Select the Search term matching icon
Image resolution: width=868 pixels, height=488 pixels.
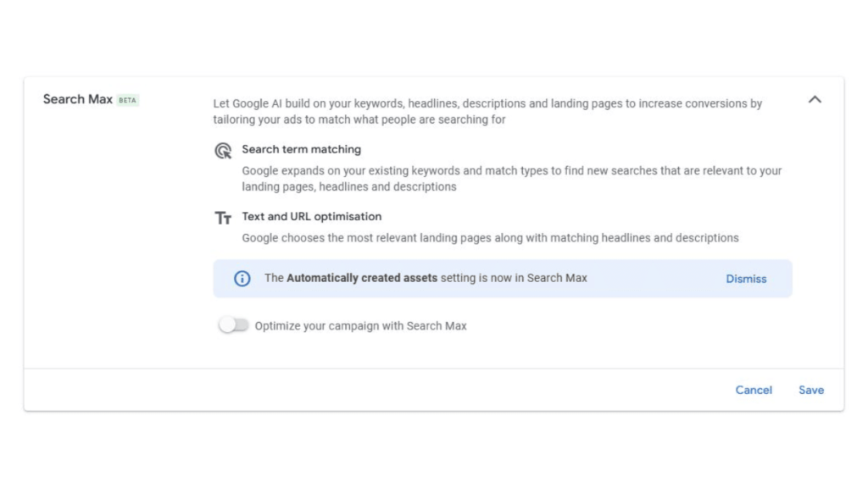pos(223,150)
